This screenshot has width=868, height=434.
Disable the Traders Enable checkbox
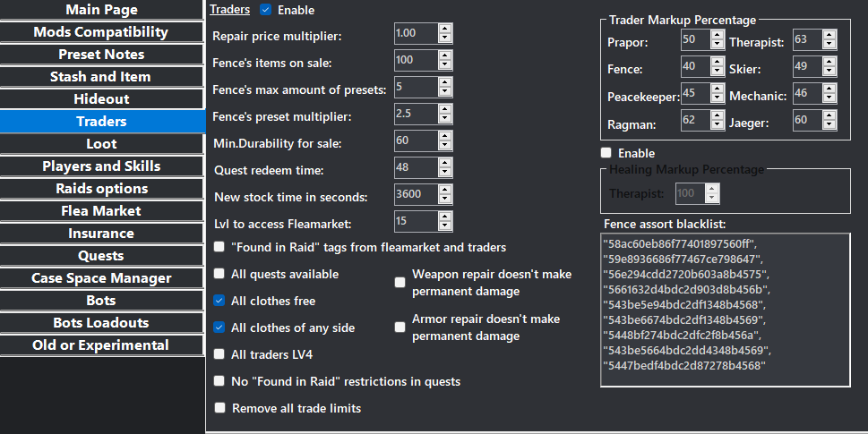265,10
